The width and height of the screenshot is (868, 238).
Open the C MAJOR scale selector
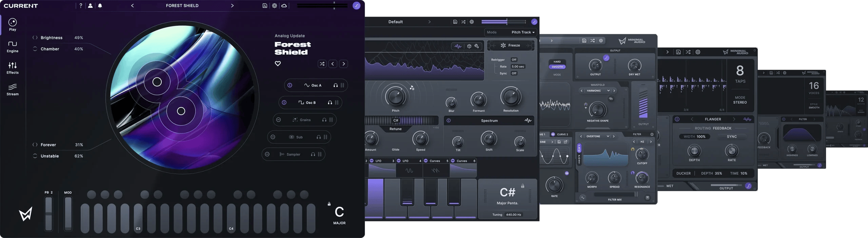pyautogui.click(x=339, y=216)
